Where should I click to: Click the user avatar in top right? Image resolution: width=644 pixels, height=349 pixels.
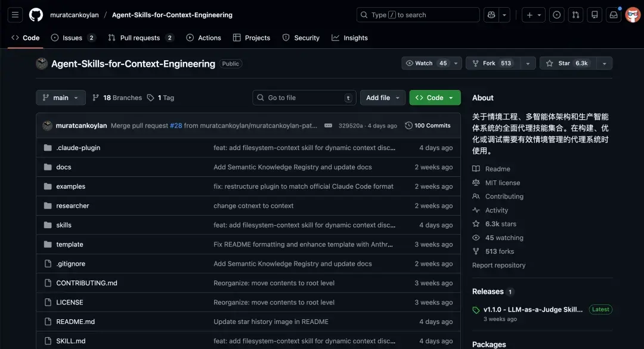click(x=633, y=15)
